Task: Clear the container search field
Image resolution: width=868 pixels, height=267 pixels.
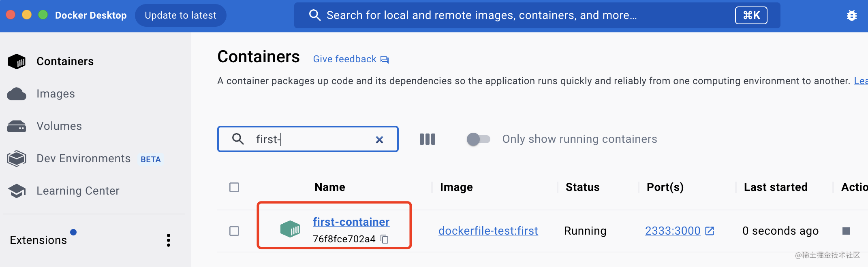Action: (379, 140)
